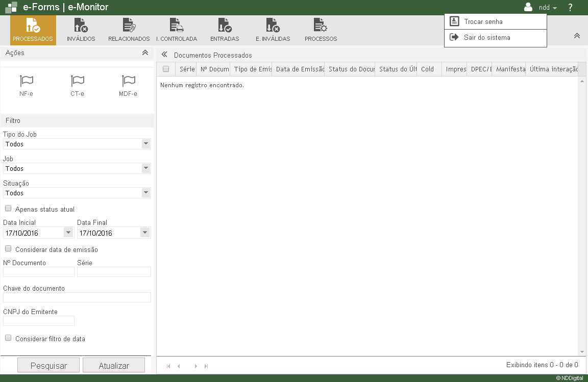The width and height of the screenshot is (588, 382).
Task: Click into Chave do documento field
Action: coord(77,297)
